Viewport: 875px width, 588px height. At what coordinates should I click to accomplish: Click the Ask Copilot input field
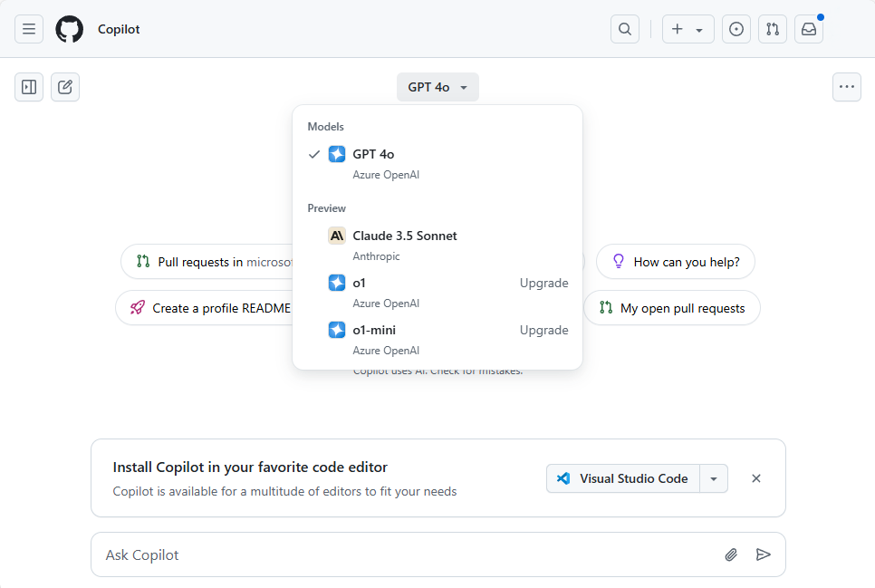point(362,554)
